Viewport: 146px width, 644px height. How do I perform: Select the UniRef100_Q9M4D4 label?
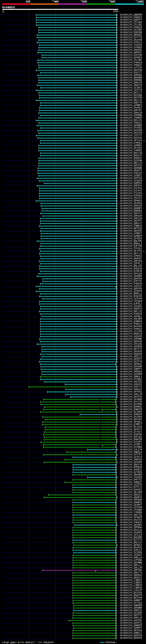(131, 75)
